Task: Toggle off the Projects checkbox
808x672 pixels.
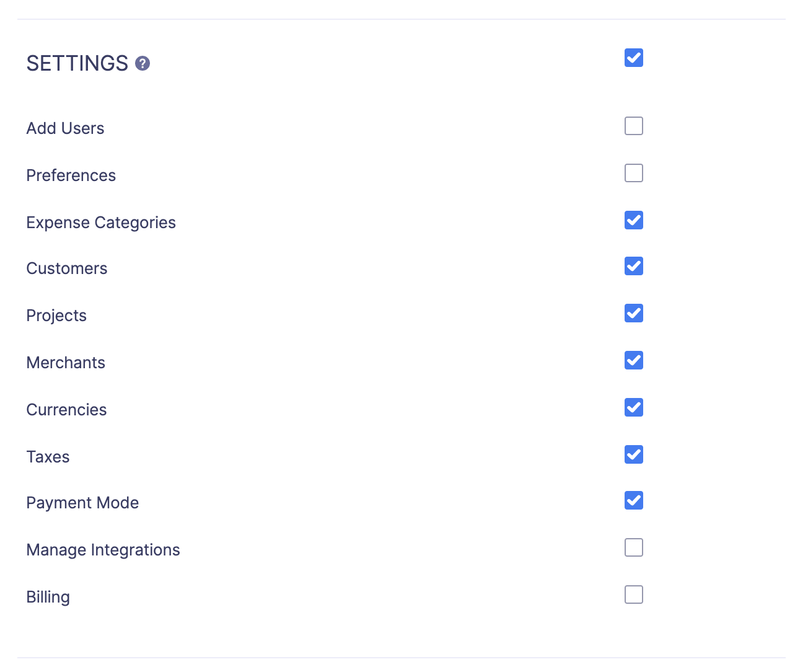Action: pyautogui.click(x=633, y=313)
